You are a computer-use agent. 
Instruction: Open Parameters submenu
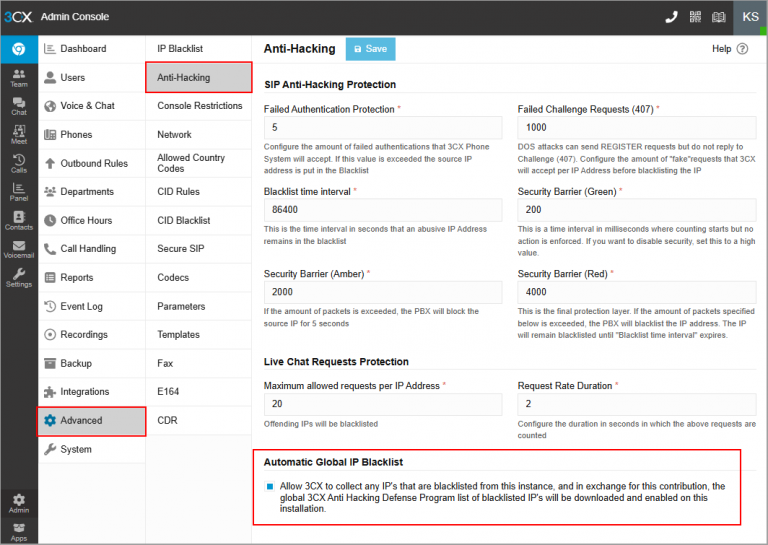pyautogui.click(x=198, y=307)
